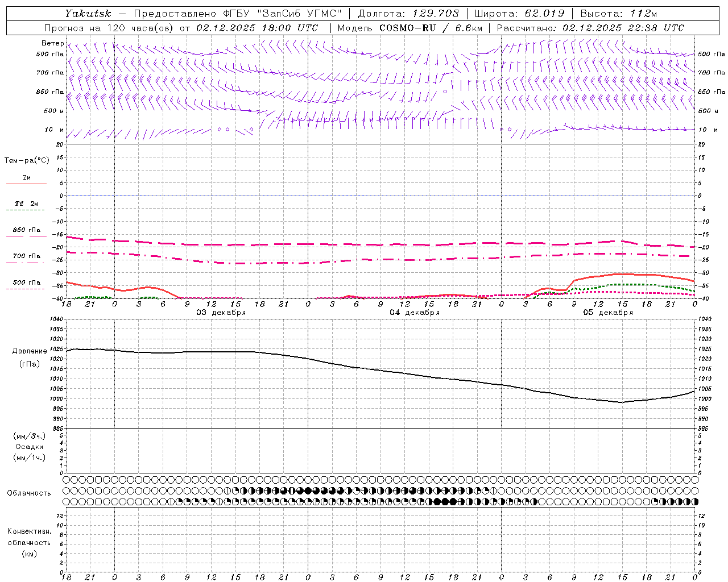This screenshot has height=582, width=728.
Task: Click the 'Тем-ра(°C)' temperature panel label
Action: [27, 161]
